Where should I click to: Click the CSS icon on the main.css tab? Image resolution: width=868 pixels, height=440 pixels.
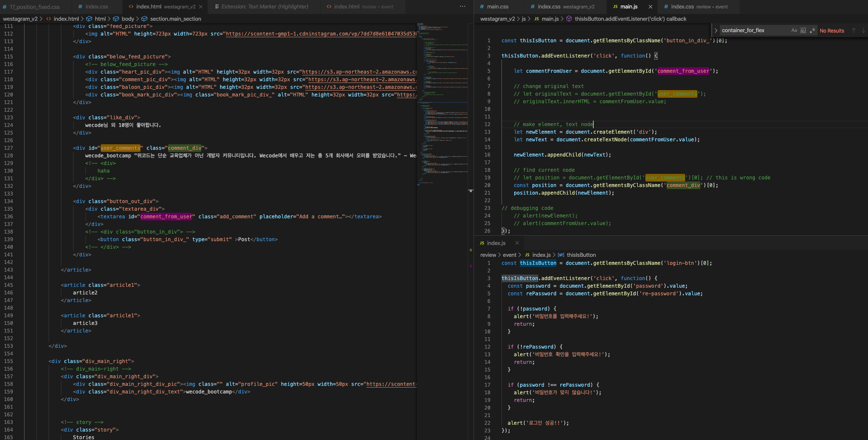[x=482, y=6]
